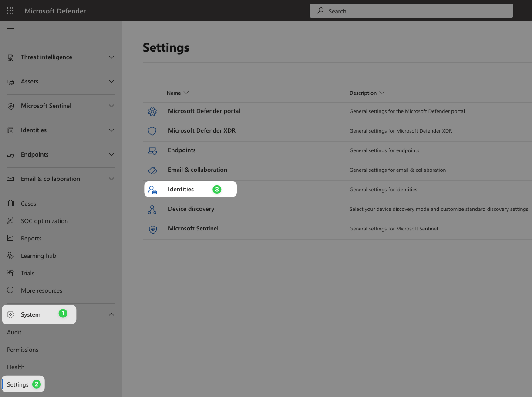Select Settings in the System menu
Image resolution: width=532 pixels, height=397 pixels.
tap(18, 384)
